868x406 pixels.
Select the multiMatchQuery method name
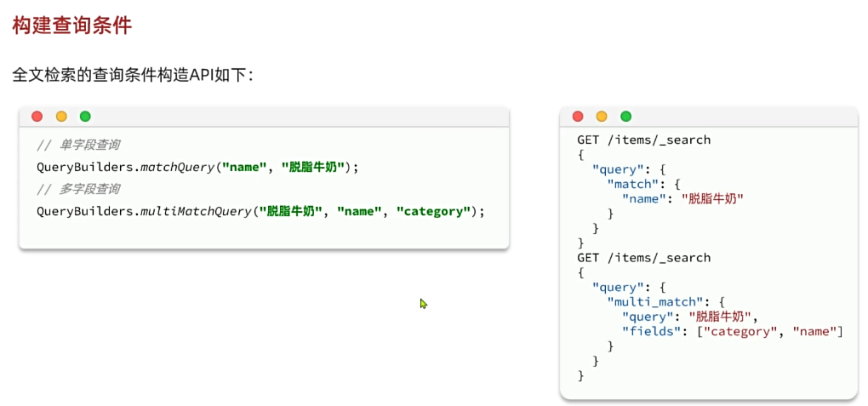[x=195, y=211]
